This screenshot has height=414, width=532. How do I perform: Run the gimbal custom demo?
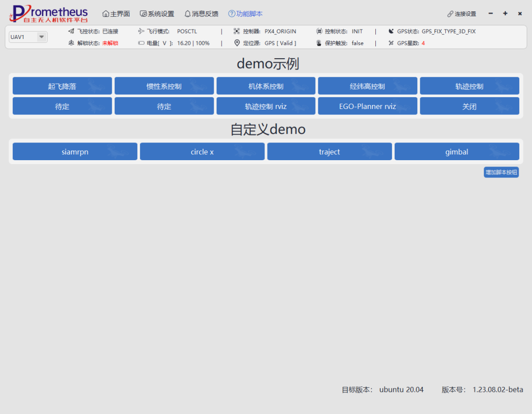[457, 152]
